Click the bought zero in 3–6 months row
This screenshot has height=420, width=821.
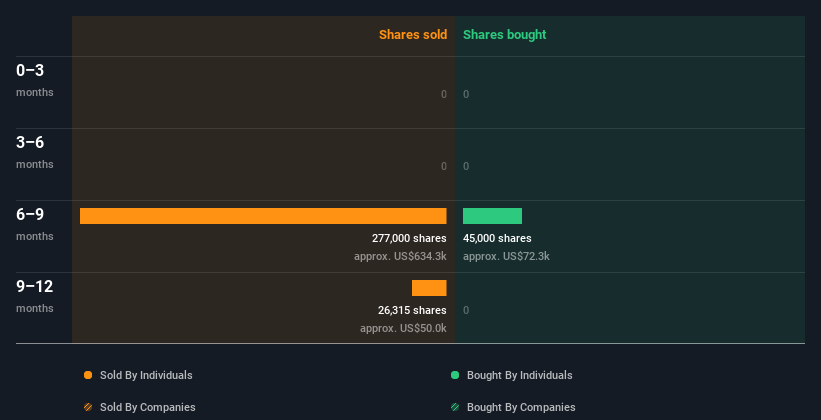[466, 167]
